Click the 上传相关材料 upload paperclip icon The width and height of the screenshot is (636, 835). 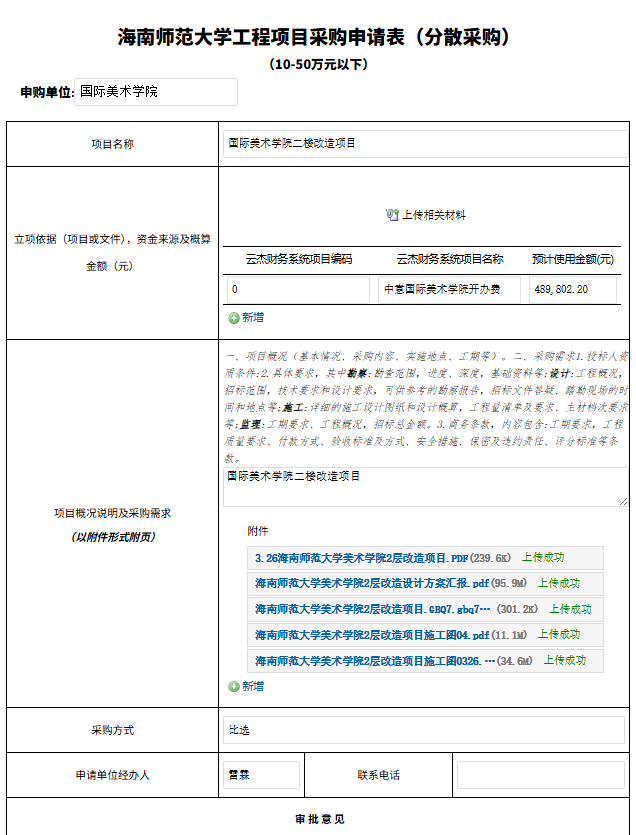(392, 215)
